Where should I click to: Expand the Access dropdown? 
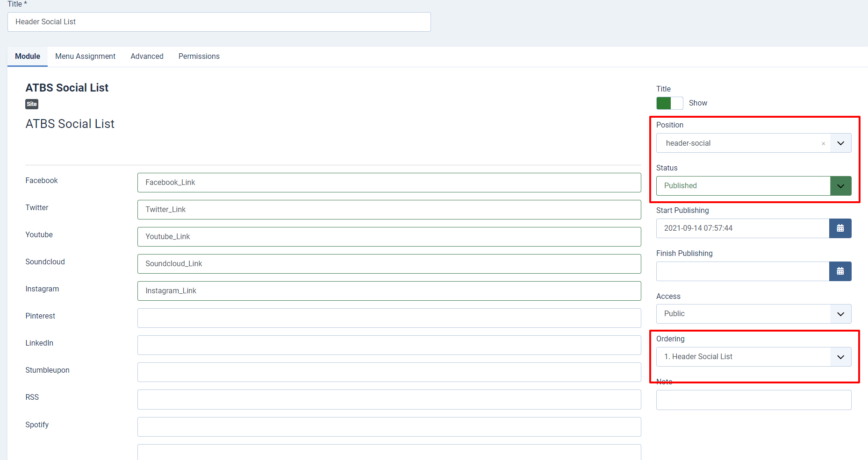pyautogui.click(x=840, y=314)
